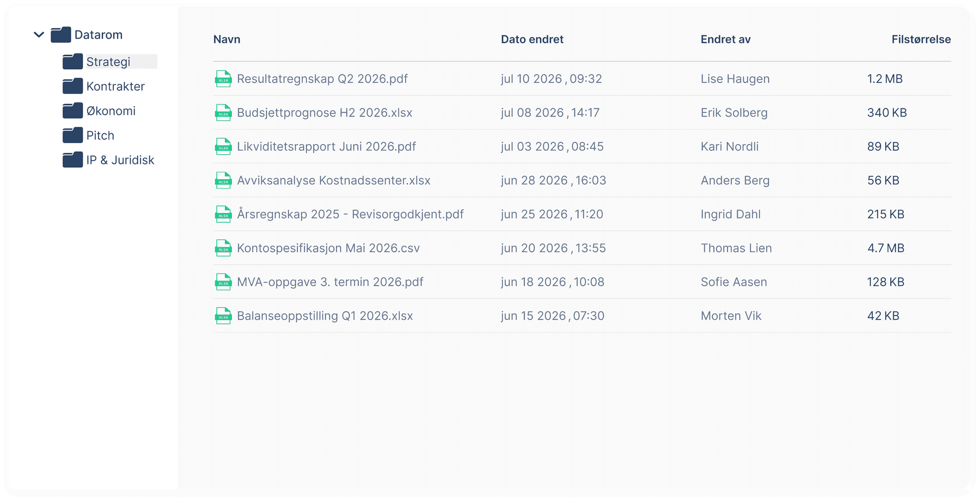Viewport: 980px width, 501px height.
Task: Click the file icon for Resultatregnskap Q2 2026
Action: pos(223,79)
